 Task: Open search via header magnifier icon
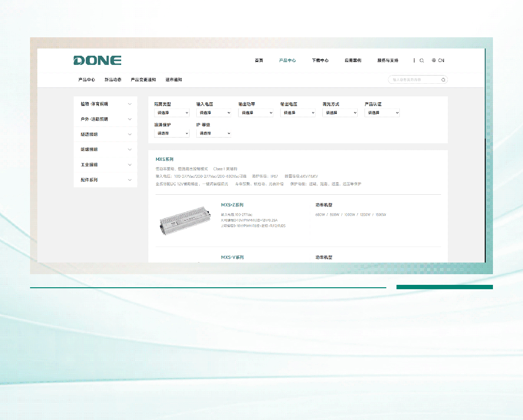tap(422, 61)
